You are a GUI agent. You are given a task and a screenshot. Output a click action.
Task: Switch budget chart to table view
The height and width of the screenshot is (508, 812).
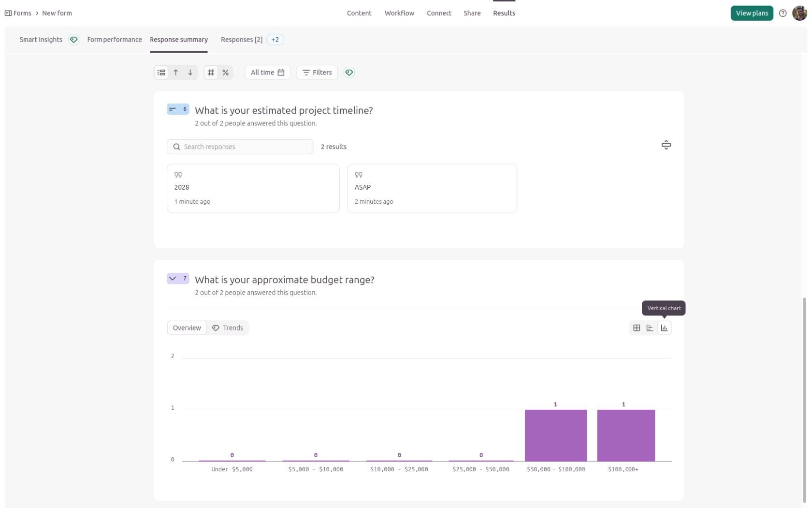click(637, 328)
